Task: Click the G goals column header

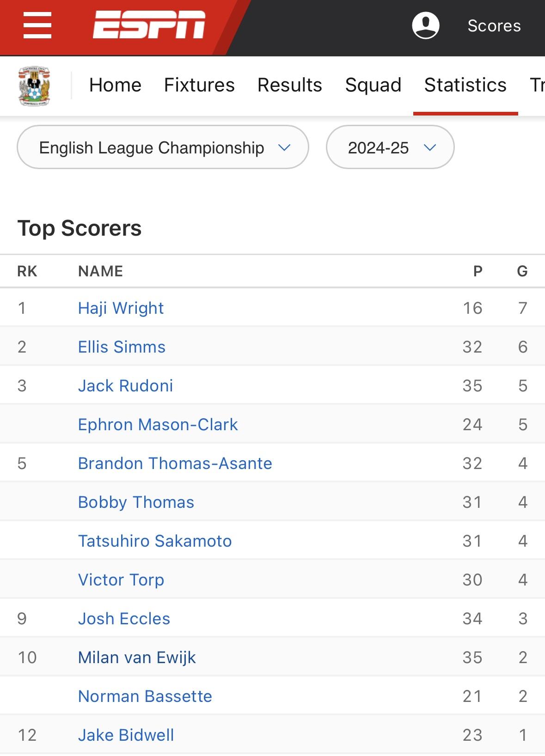Action: [x=522, y=271]
